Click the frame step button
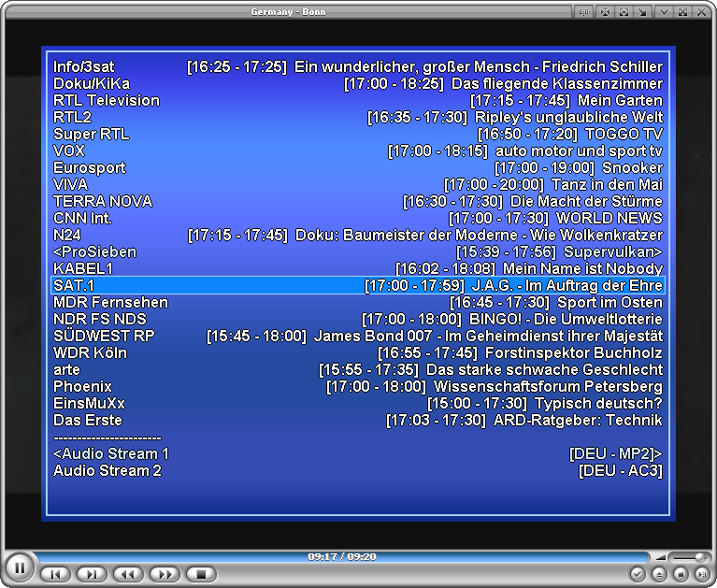717x588 pixels. (702, 573)
